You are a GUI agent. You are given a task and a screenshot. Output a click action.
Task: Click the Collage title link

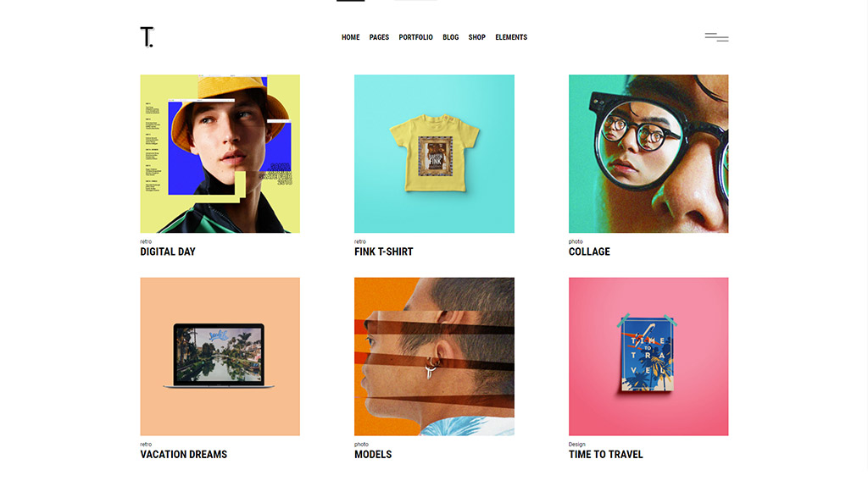[x=589, y=252]
